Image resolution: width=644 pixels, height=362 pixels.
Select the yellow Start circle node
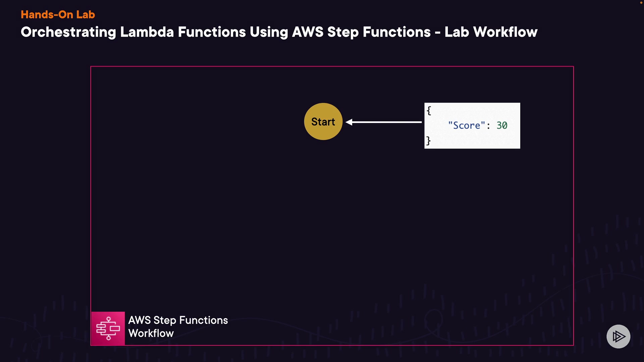323,121
